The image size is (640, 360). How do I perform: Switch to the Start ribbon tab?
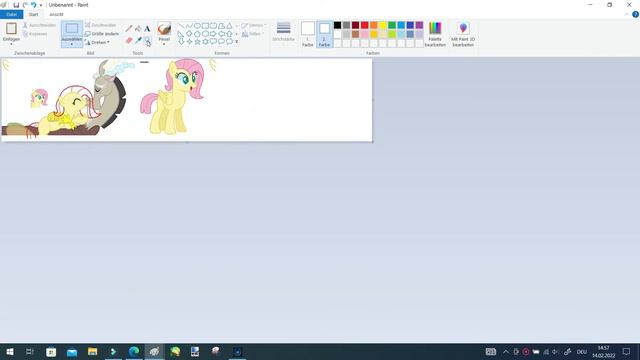pyautogui.click(x=33, y=14)
